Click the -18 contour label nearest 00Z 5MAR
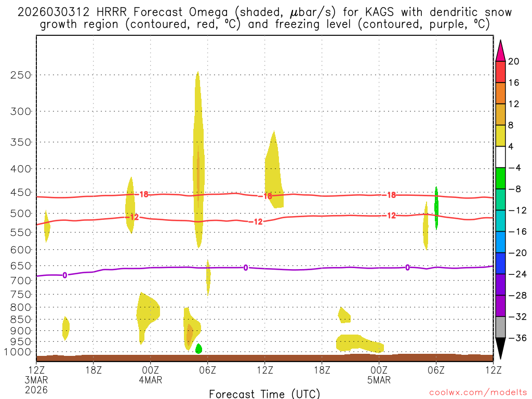Image resolution: width=532 pixels, height=399 pixels. click(x=389, y=195)
